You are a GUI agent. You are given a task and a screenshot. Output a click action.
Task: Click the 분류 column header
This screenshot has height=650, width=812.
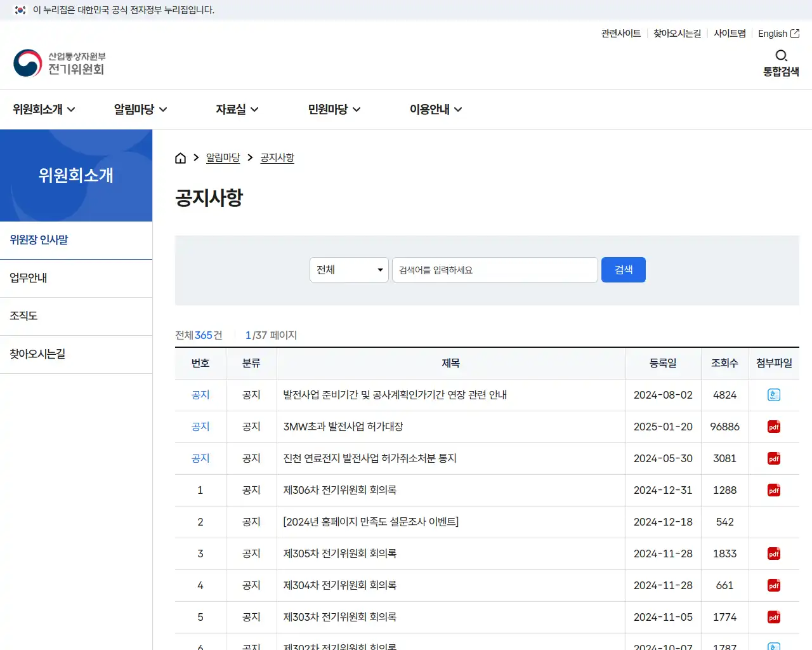pos(251,363)
